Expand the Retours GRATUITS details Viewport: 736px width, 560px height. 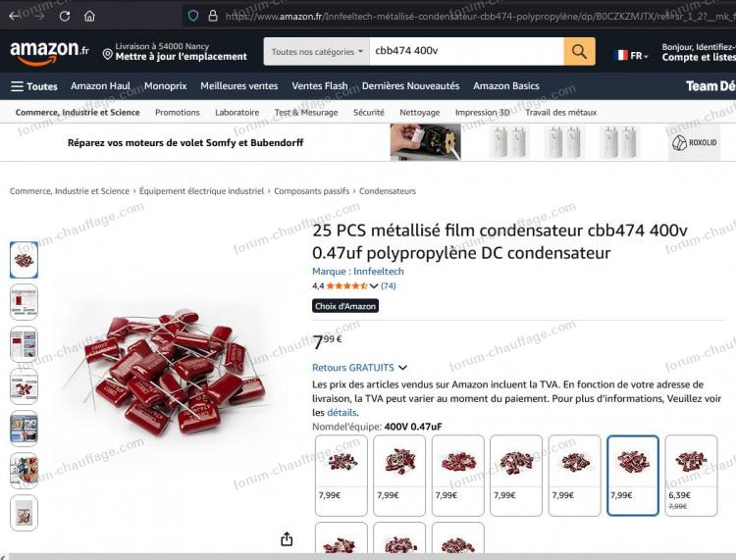click(x=359, y=368)
